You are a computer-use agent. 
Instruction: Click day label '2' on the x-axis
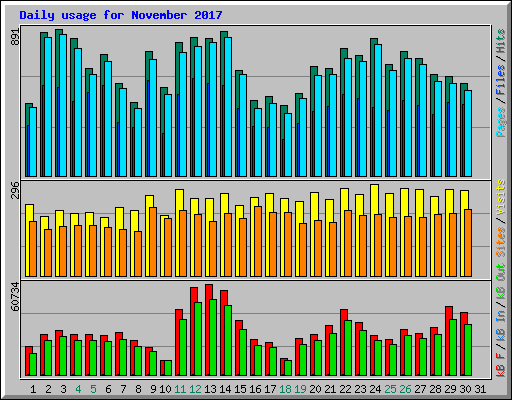coord(48,389)
